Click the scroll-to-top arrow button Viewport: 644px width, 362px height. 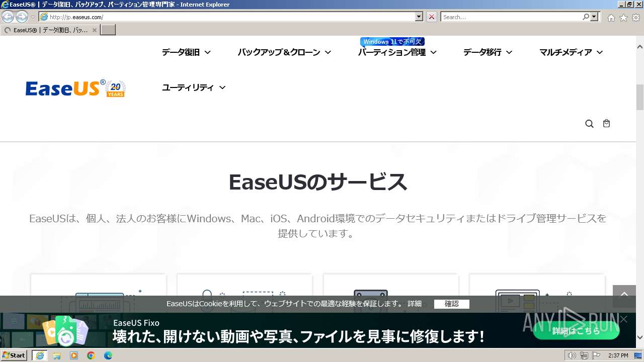click(624, 297)
